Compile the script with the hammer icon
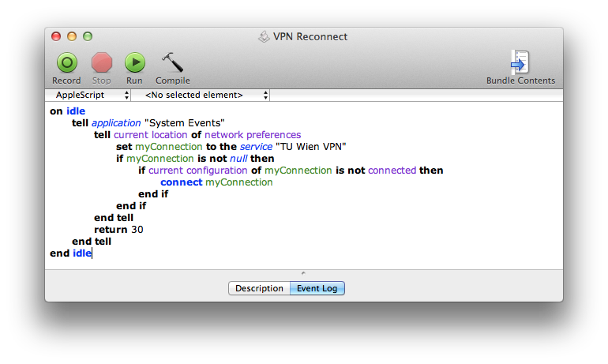 [172, 62]
